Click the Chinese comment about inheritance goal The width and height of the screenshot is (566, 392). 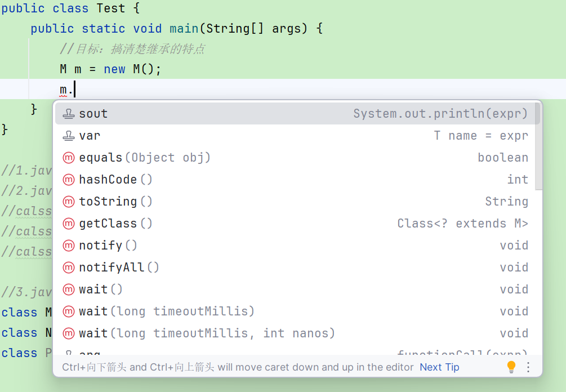pyautogui.click(x=132, y=49)
